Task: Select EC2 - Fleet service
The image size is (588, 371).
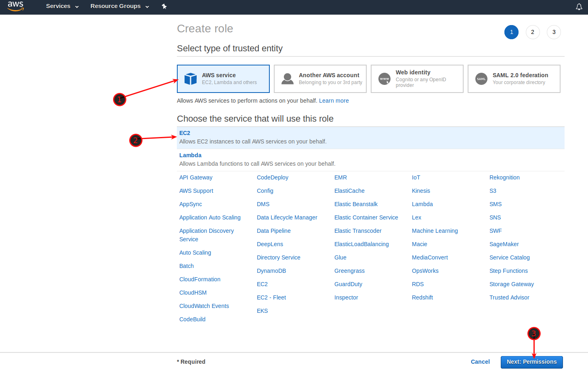Action: tap(271, 297)
